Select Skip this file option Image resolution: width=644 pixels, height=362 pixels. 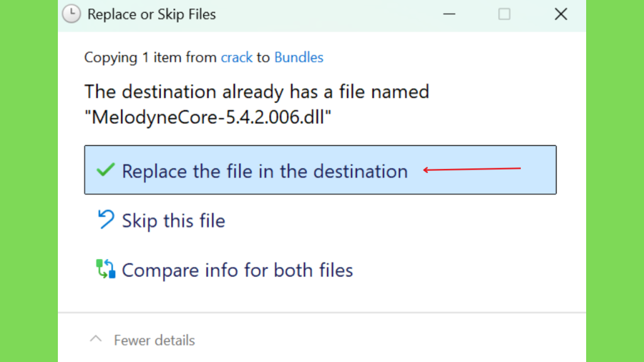pos(174,221)
